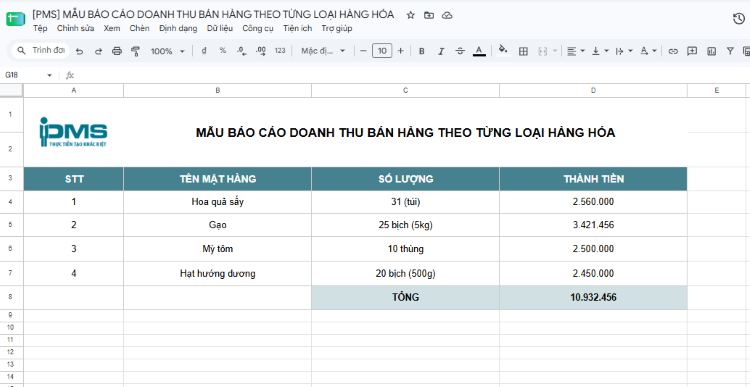Open more number formats (123)
The image size is (750, 387).
(x=280, y=51)
